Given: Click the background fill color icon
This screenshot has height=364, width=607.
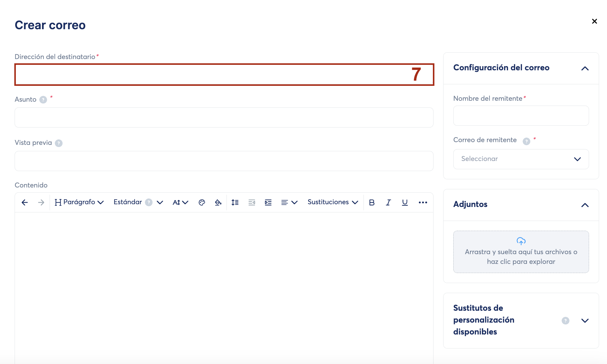Looking at the screenshot, I should 218,202.
